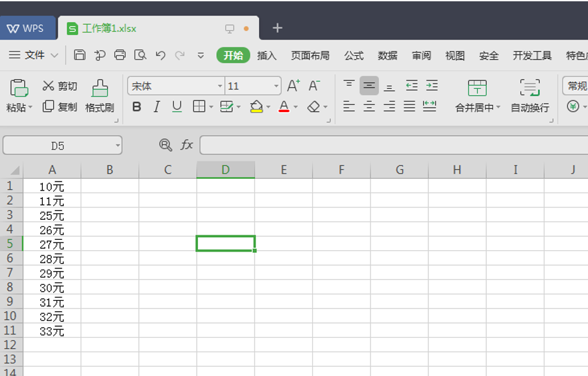Click the distributed alignment icon
This screenshot has width=588, height=376.
point(430,106)
